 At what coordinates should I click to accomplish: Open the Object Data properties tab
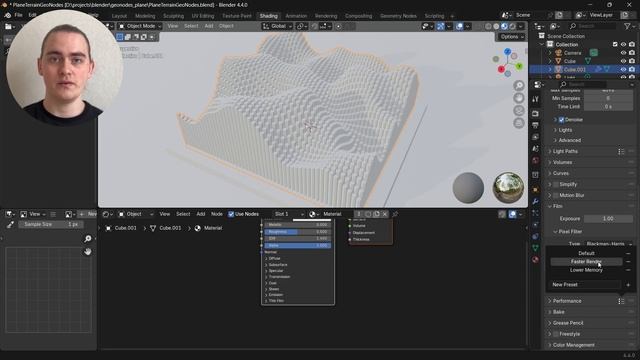click(536, 248)
